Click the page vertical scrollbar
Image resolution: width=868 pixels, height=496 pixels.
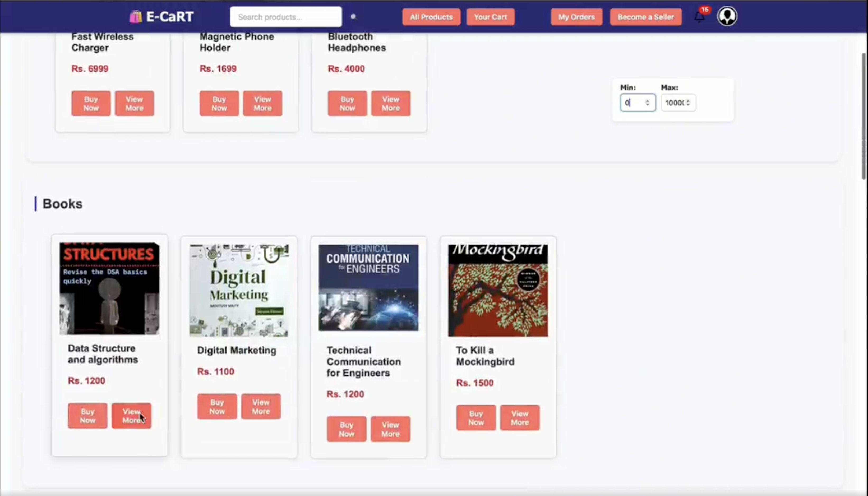[864, 116]
